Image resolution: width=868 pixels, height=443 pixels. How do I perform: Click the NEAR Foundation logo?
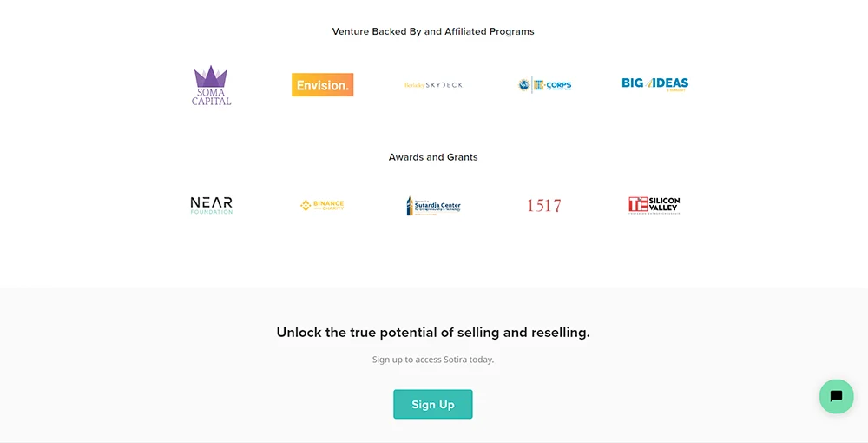pos(212,206)
